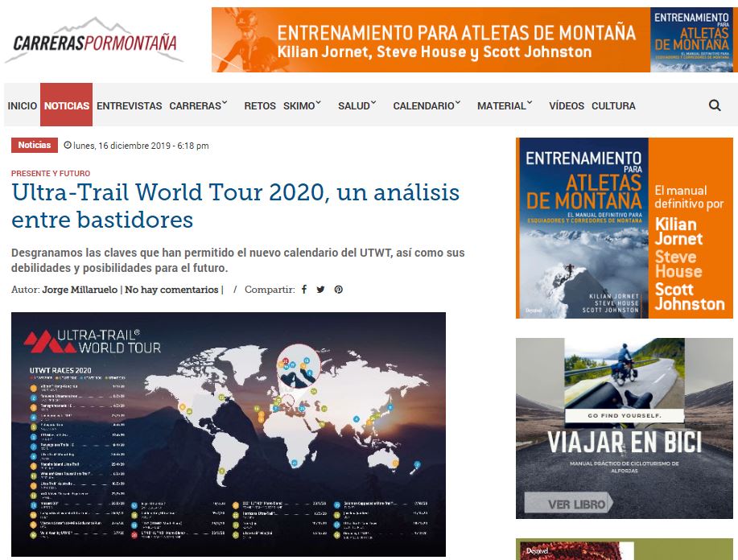This screenshot has width=738, height=560.
Task: Share the article on Pinterest
Action: (x=338, y=290)
